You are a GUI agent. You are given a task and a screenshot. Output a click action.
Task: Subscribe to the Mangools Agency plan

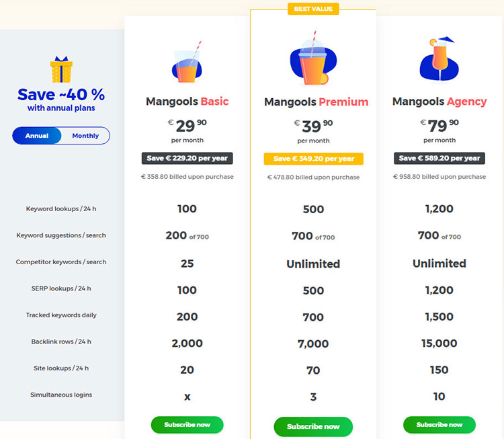[439, 425]
